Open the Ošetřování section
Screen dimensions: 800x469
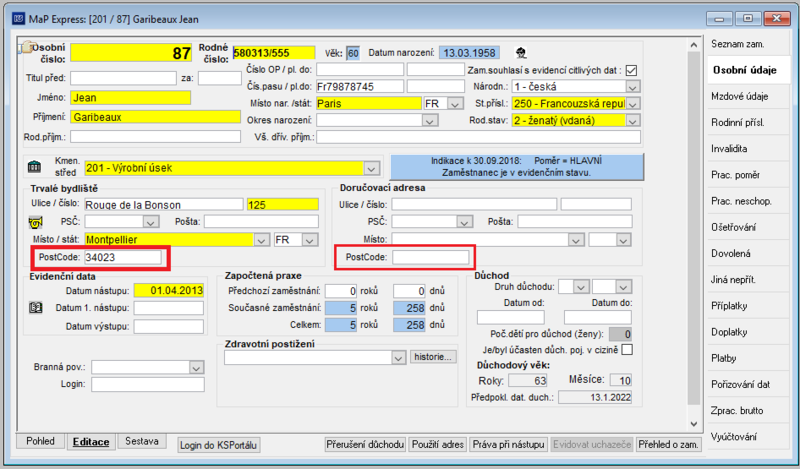748,228
